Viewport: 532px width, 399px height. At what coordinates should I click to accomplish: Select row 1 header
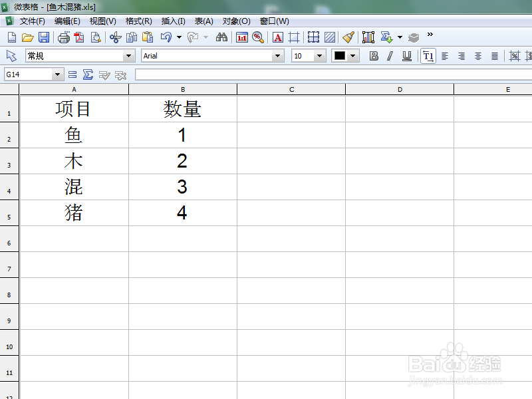pyautogui.click(x=9, y=109)
